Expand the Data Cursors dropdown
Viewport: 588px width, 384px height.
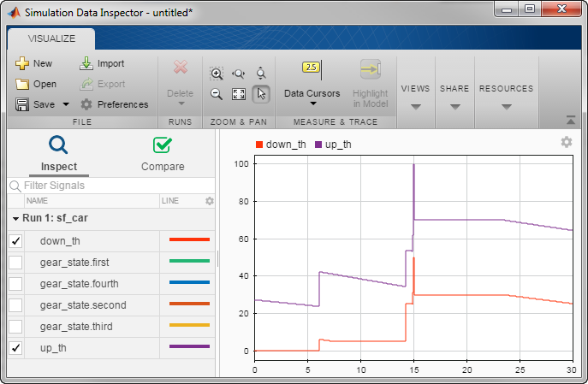(x=312, y=103)
